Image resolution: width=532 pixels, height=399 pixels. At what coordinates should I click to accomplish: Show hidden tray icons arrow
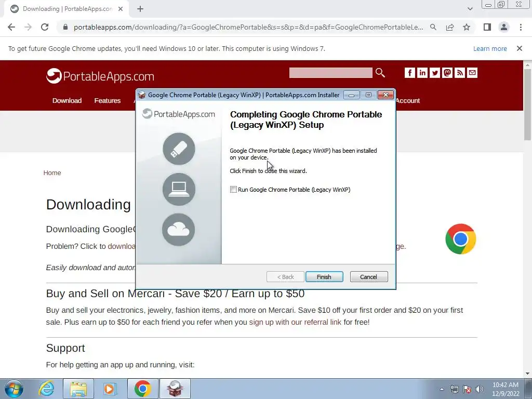pos(442,389)
